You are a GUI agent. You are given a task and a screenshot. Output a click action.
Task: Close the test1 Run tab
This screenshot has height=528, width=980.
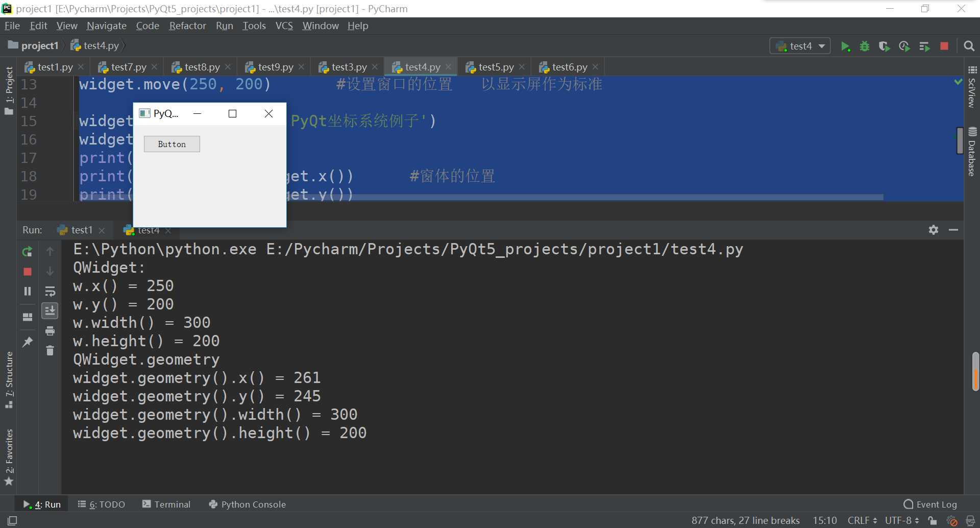pos(102,231)
